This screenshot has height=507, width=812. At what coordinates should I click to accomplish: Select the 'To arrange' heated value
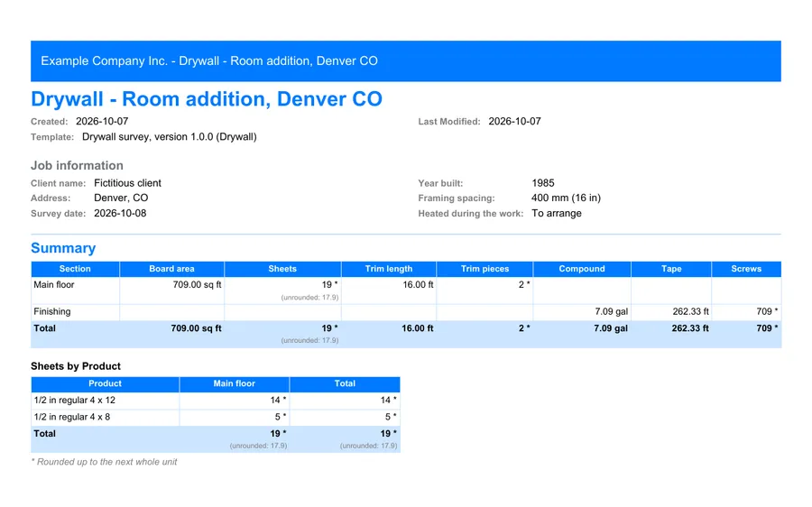click(x=556, y=214)
